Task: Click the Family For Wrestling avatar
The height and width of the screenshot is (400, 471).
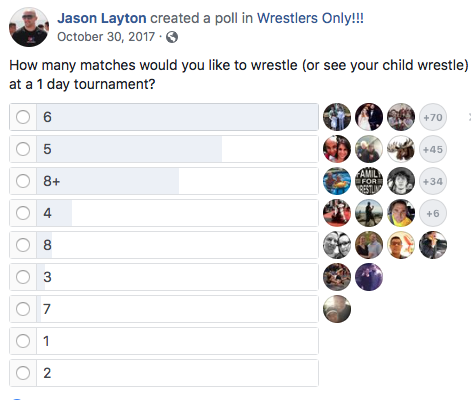Action: tap(369, 181)
